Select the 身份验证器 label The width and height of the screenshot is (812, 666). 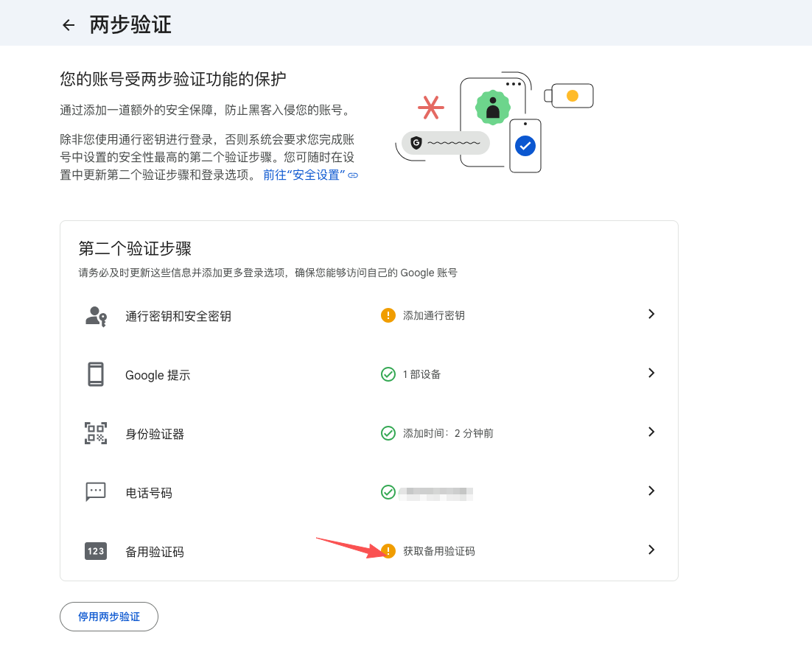pyautogui.click(x=155, y=435)
